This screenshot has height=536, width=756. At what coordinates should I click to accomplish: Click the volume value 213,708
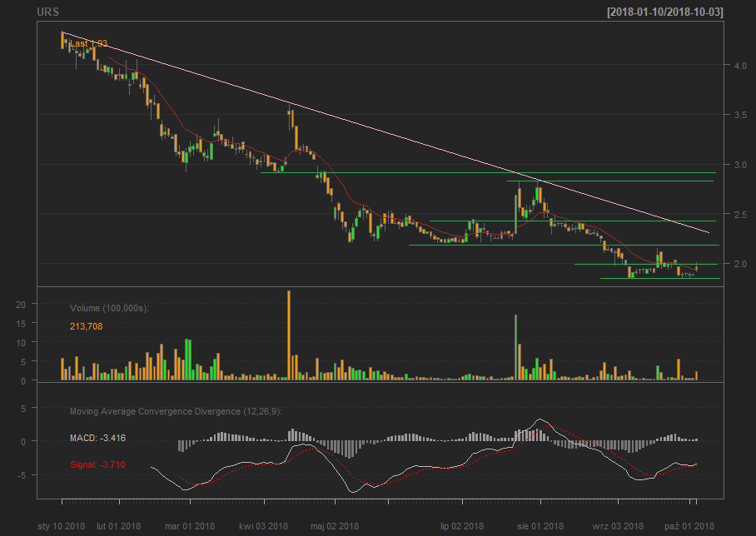(87, 326)
